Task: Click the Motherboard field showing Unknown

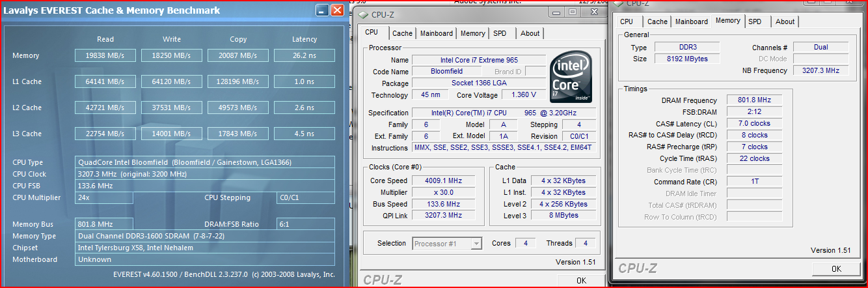Action: pos(205,259)
